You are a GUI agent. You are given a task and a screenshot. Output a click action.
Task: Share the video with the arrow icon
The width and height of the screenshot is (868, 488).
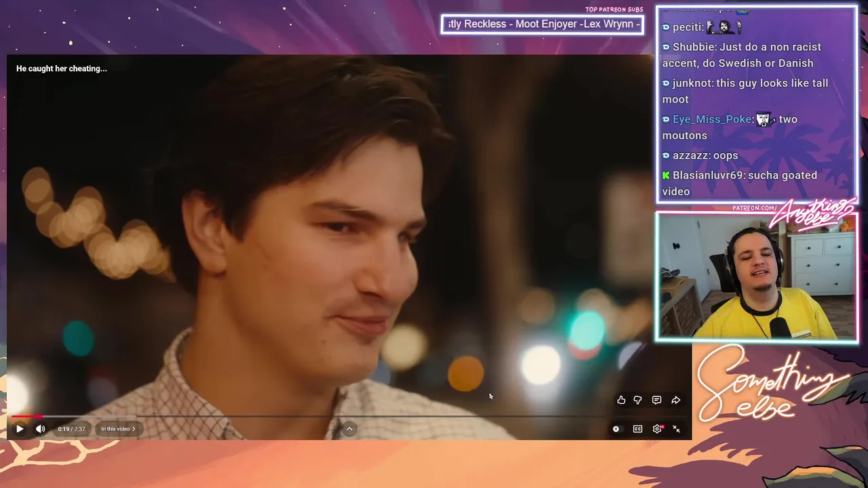point(675,401)
